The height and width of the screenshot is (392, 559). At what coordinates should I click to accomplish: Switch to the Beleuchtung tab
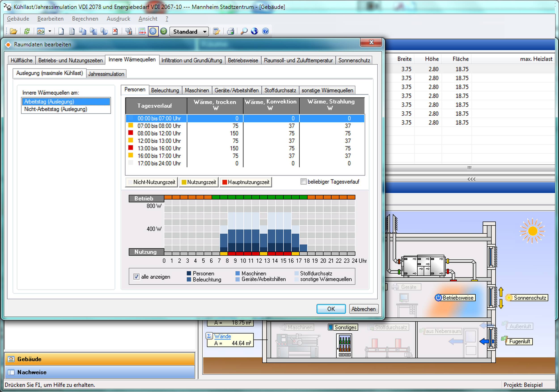click(x=165, y=90)
